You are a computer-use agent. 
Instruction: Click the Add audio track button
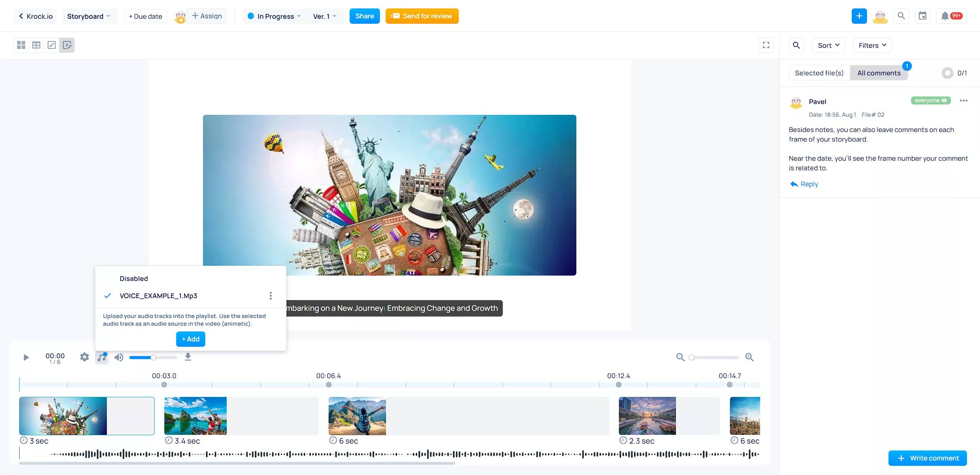point(191,339)
